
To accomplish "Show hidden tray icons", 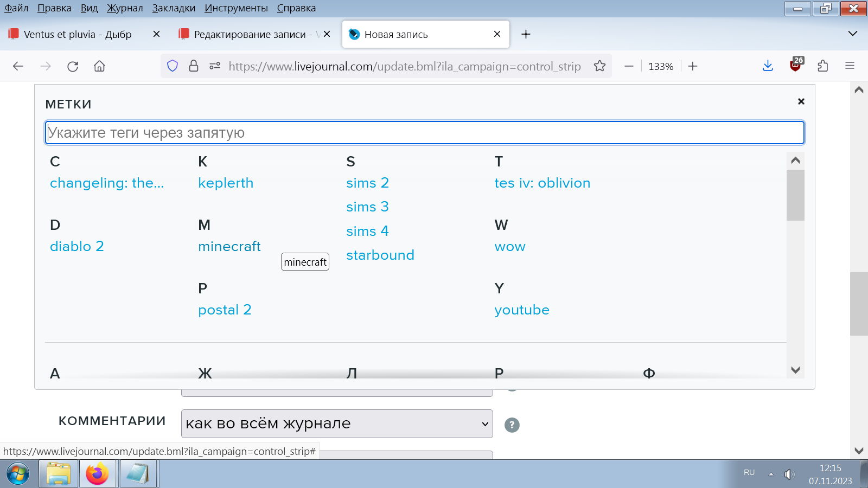I will coord(771,474).
